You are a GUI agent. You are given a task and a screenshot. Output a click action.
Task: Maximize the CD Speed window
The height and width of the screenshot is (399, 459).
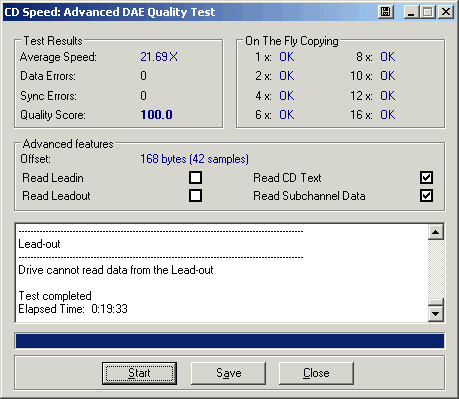(428, 12)
